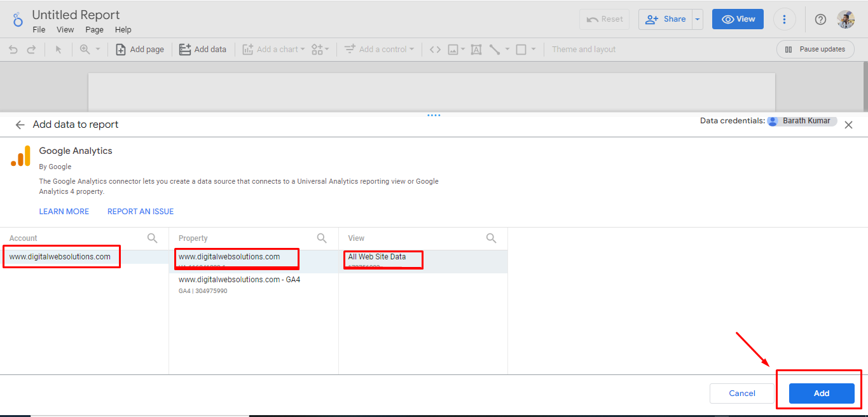
Task: Select www.digitalwebsolutions.com account
Action: click(84, 257)
